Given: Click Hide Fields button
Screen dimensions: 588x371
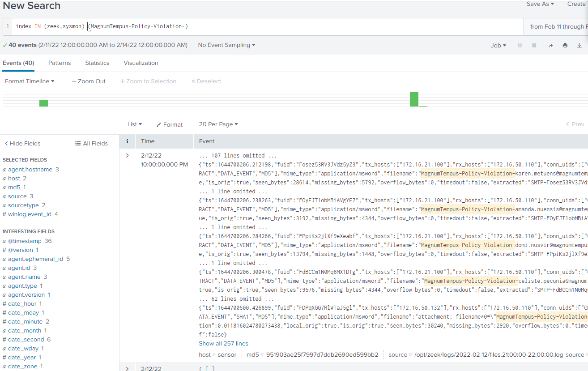Looking at the screenshot, I should (x=22, y=144).
